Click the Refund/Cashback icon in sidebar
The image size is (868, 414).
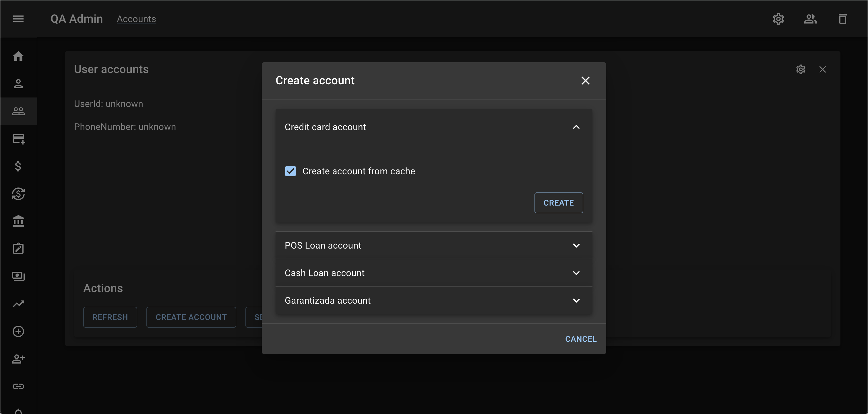point(19,193)
